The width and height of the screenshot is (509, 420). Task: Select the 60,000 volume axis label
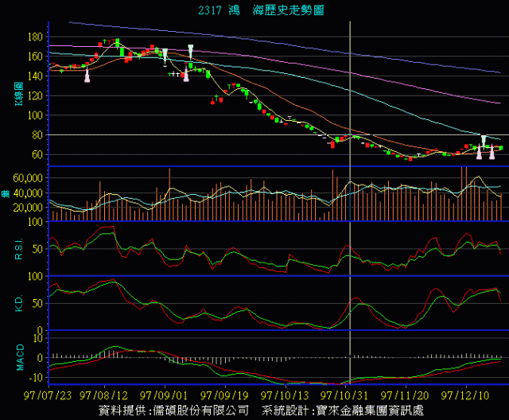tap(28, 178)
